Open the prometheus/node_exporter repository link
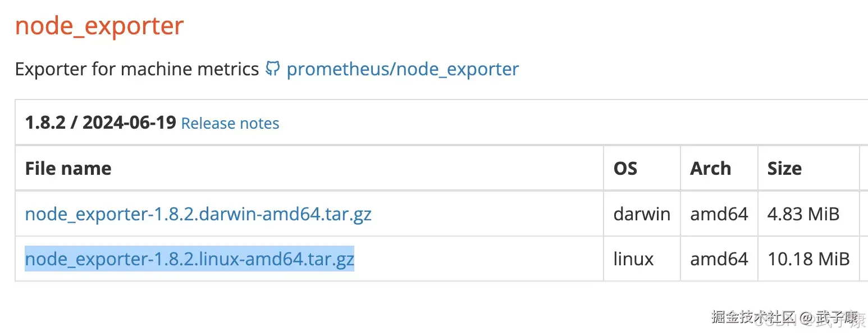Viewport: 868px width, 335px height. tap(402, 69)
